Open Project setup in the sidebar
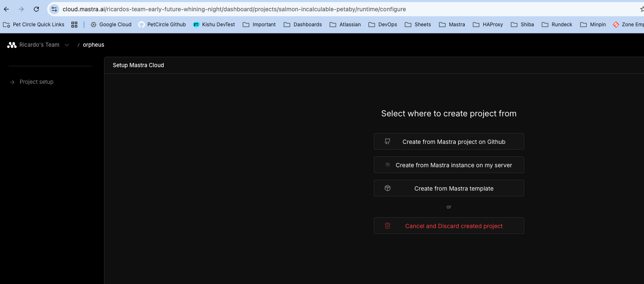This screenshot has height=284, width=644. pyautogui.click(x=36, y=82)
